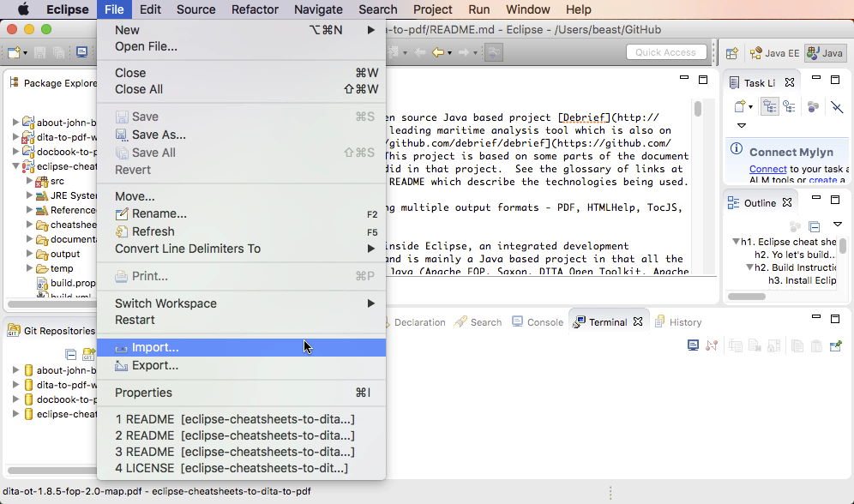This screenshot has width=854, height=504.
Task: Click Open File... in File menu
Action: click(x=241, y=47)
